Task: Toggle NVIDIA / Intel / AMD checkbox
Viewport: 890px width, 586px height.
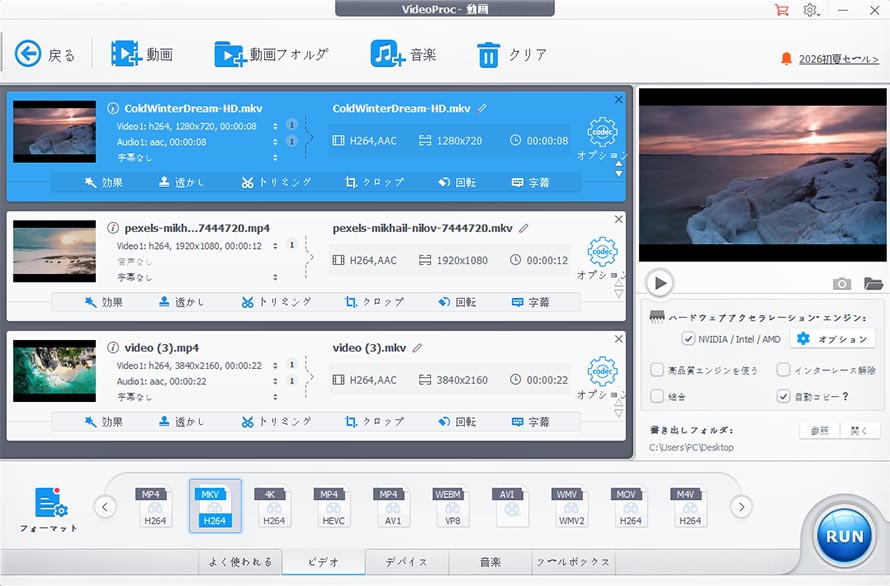Action: click(x=688, y=339)
